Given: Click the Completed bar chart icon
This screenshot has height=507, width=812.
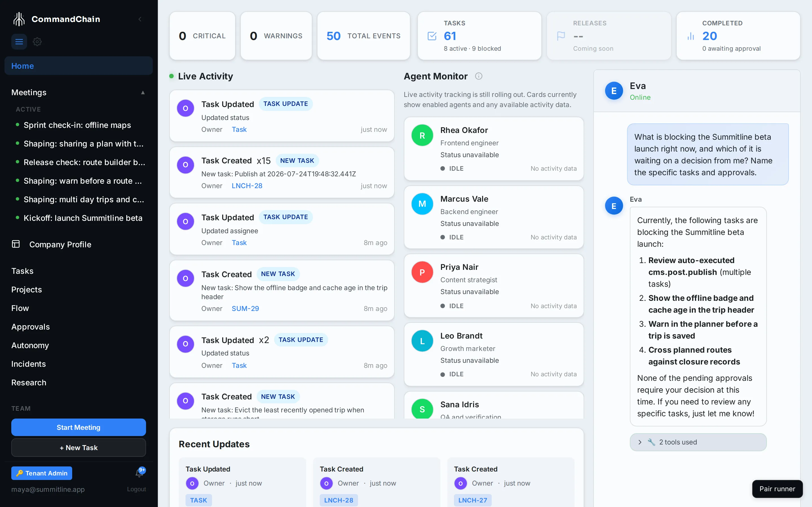Looking at the screenshot, I should [x=691, y=36].
